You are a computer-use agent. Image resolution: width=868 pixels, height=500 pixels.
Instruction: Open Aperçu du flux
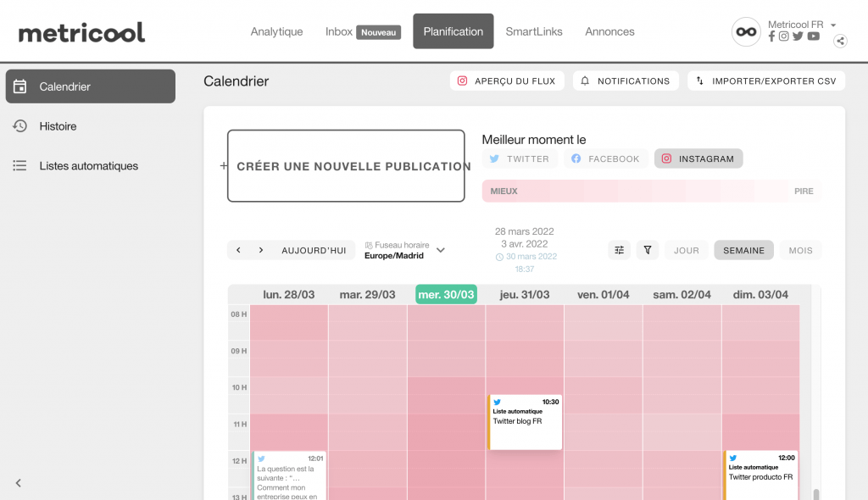pyautogui.click(x=507, y=81)
